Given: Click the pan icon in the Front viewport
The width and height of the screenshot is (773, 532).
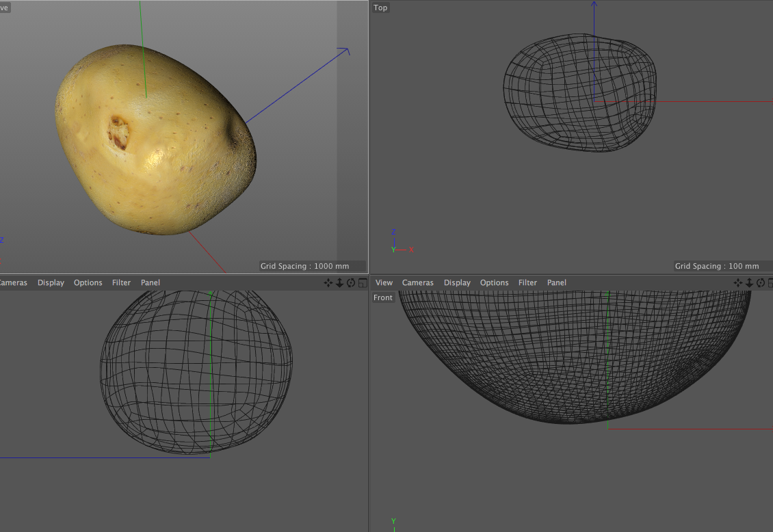Looking at the screenshot, I should pyautogui.click(x=737, y=283).
